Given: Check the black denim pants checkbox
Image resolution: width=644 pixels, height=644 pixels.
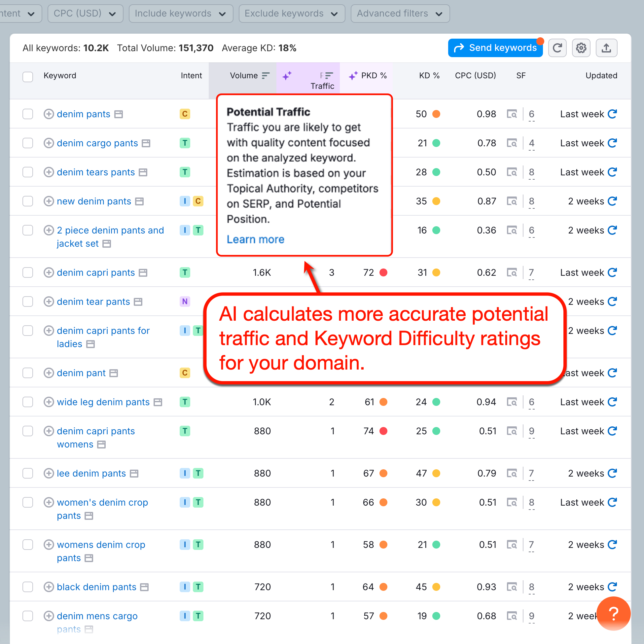Looking at the screenshot, I should [x=28, y=587].
